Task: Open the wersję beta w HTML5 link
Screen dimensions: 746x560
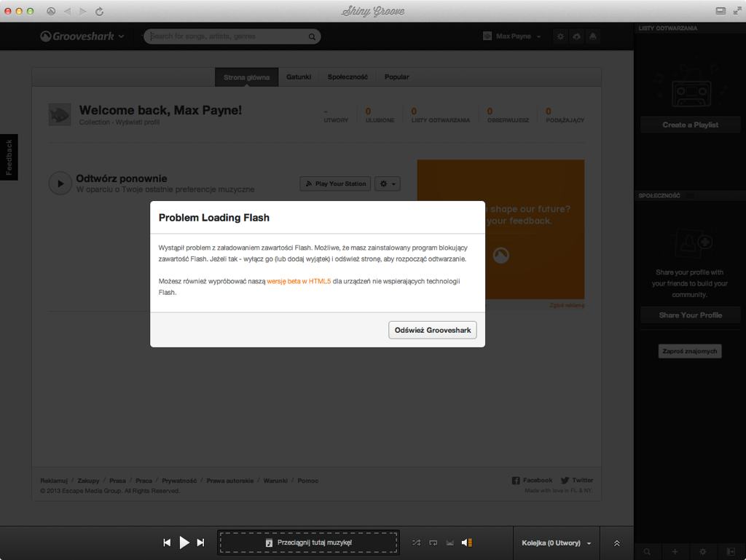Action: coord(299,281)
